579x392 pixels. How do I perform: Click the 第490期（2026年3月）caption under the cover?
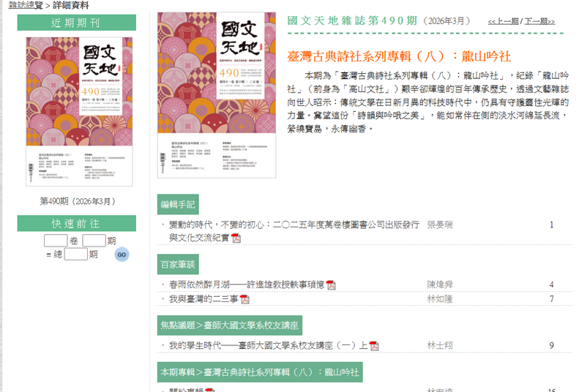coord(77,201)
